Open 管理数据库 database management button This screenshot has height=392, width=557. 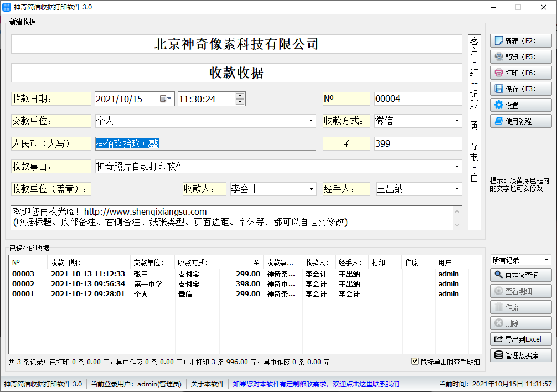pos(521,355)
